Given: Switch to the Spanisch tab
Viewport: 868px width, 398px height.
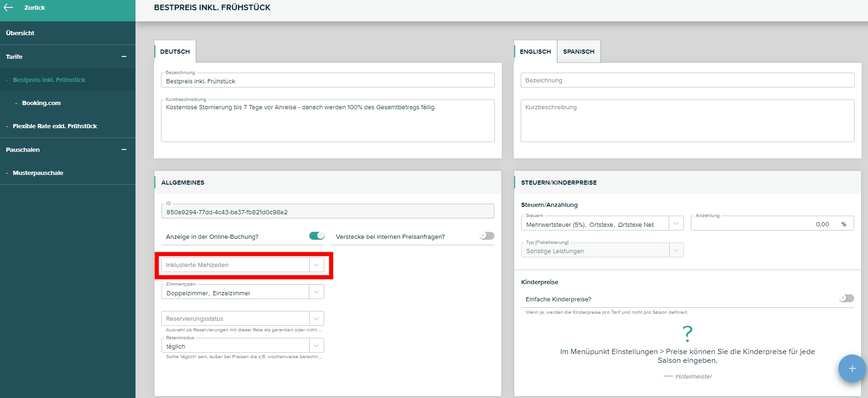Looking at the screenshot, I should (579, 51).
